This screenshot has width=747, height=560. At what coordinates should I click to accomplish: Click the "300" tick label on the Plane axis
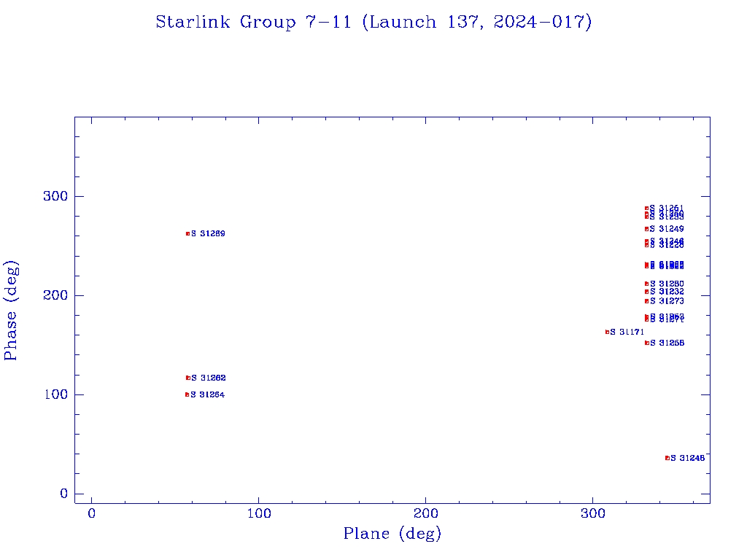pyautogui.click(x=592, y=513)
